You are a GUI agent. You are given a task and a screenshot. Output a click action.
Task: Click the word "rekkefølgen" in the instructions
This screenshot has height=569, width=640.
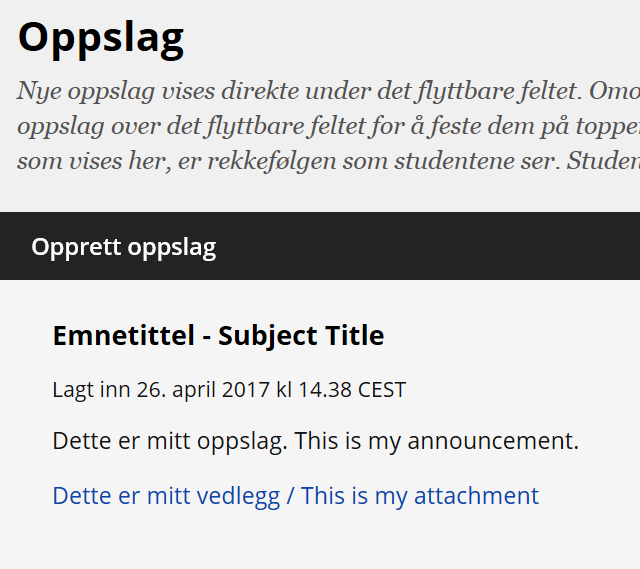click(x=271, y=162)
